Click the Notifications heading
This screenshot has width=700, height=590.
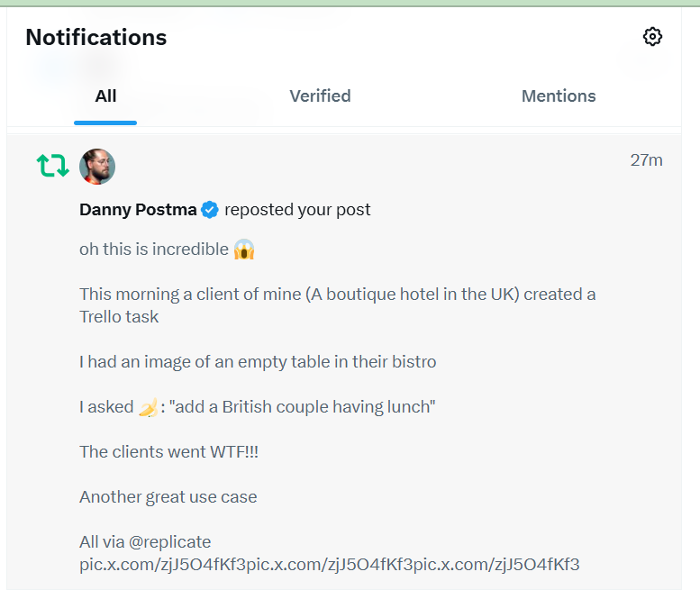pos(96,37)
